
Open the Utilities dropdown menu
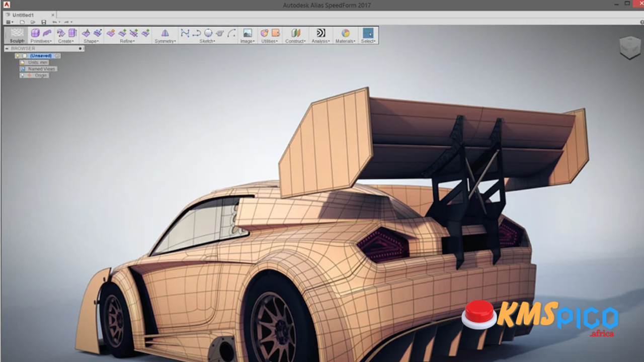click(270, 41)
